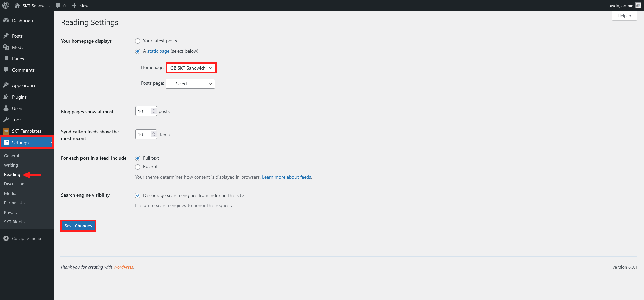Screen dimensions: 644x300
Task: Go to Privacy settings submenu
Action: 11,212
